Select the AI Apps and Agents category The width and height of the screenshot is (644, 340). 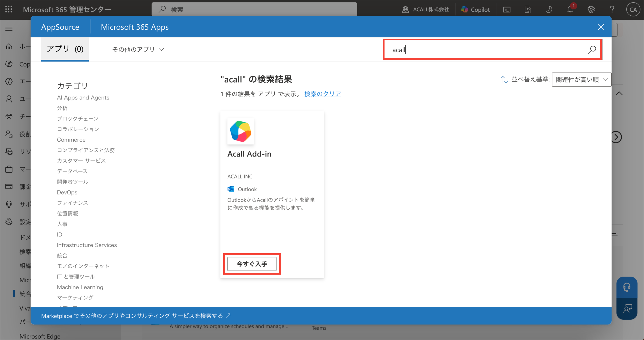(83, 98)
